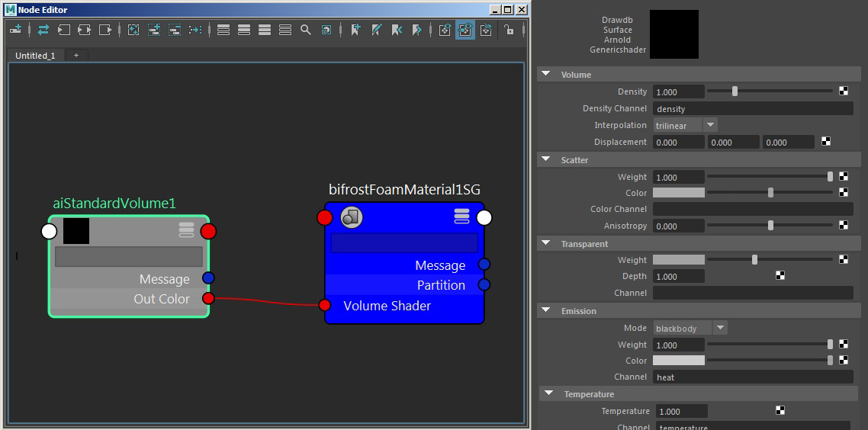Screen dimensions: 868x430
Task: Remove selected nodes from graph icon
Action: 175,30
